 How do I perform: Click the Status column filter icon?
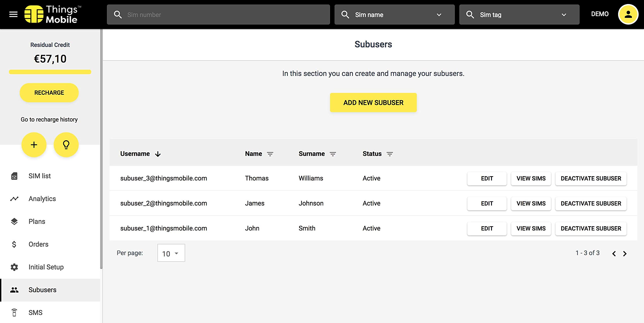click(x=389, y=154)
